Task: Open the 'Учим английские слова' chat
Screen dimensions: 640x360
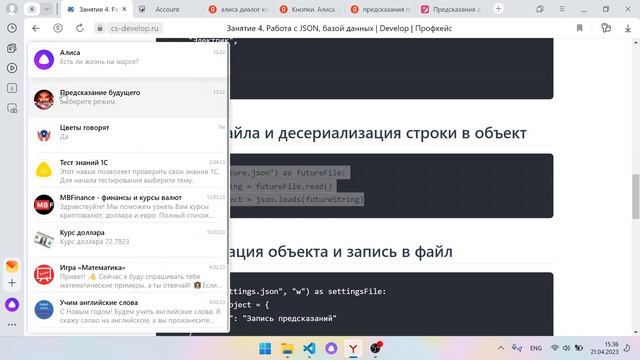Action: point(127,311)
